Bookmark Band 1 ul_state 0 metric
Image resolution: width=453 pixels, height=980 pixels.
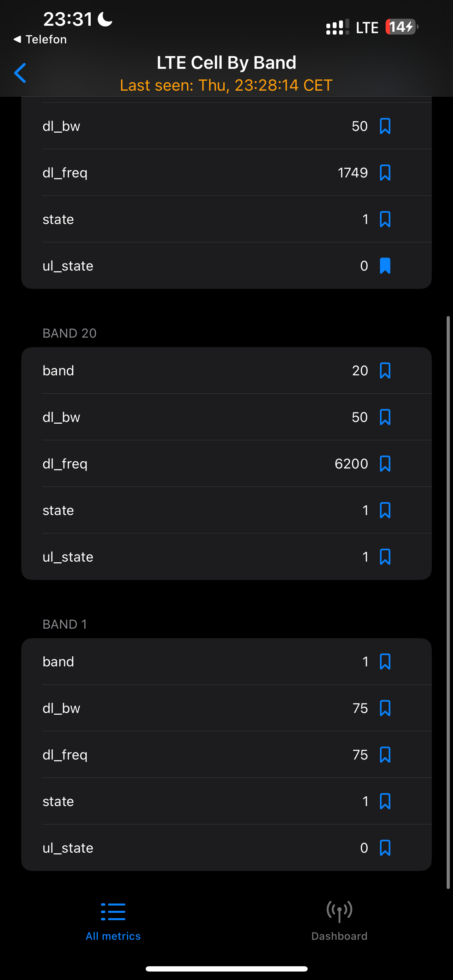(x=385, y=848)
